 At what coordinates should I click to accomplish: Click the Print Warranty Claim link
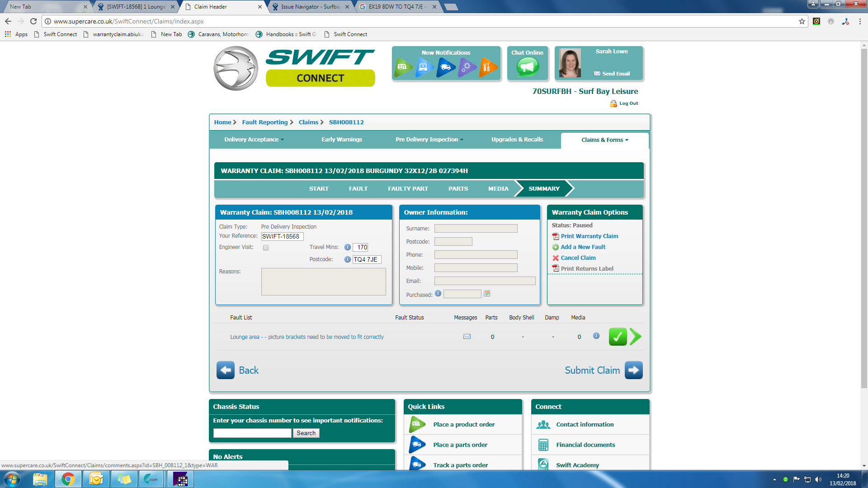pyautogui.click(x=589, y=236)
